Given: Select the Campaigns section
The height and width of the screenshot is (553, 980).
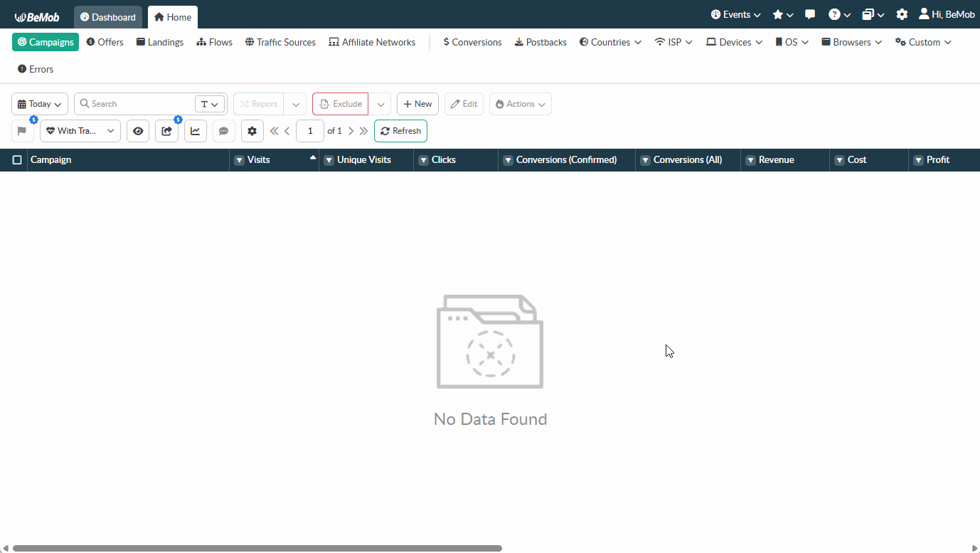Looking at the screenshot, I should (46, 42).
